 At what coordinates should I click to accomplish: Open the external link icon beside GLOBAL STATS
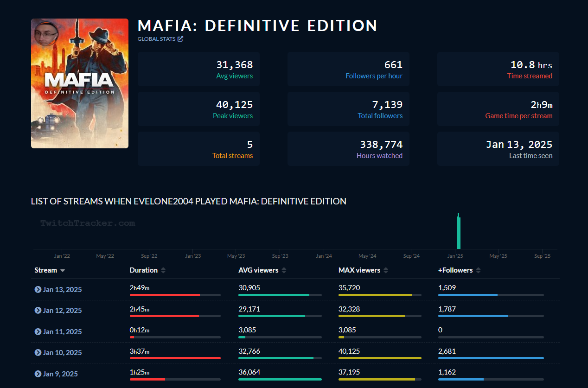180,39
